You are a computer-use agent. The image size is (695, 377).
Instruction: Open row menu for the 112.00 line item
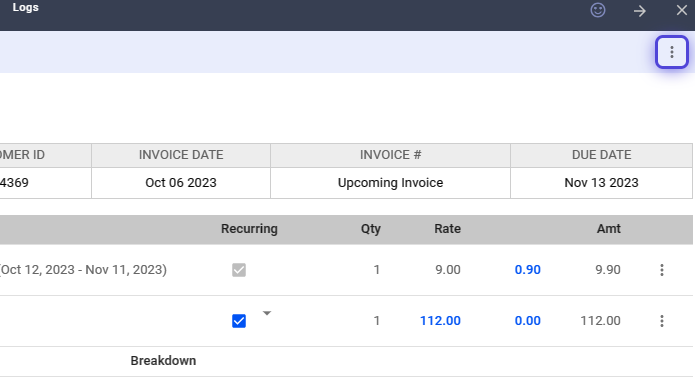tap(662, 321)
